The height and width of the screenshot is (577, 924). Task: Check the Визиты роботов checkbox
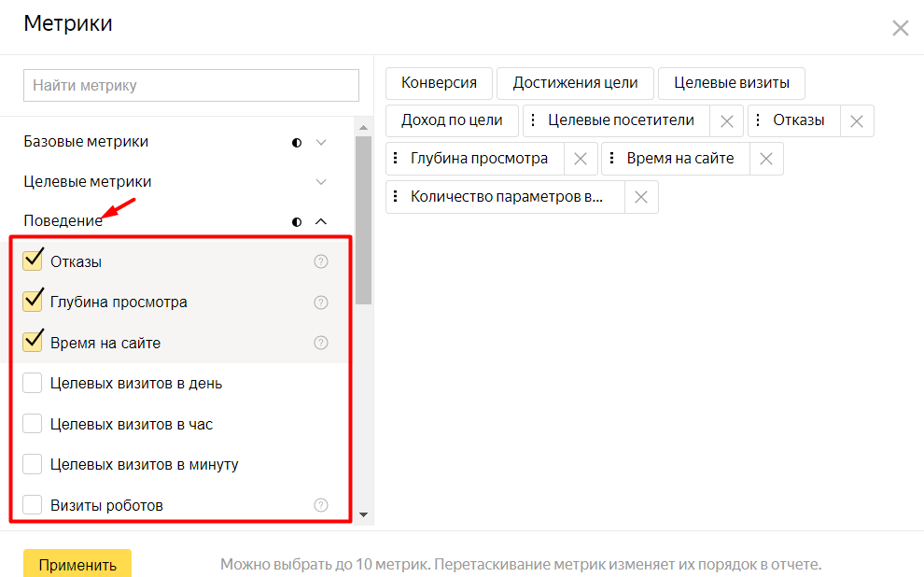[33, 504]
